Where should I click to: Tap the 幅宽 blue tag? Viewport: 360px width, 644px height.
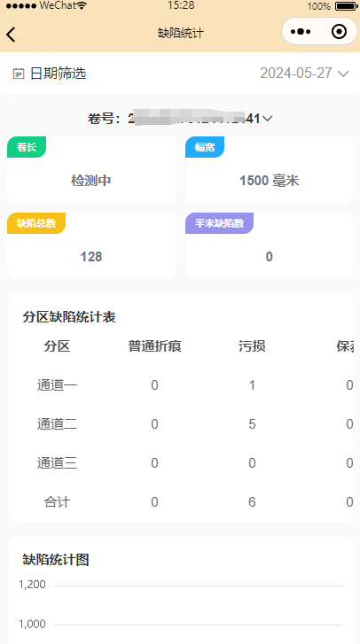pos(205,147)
